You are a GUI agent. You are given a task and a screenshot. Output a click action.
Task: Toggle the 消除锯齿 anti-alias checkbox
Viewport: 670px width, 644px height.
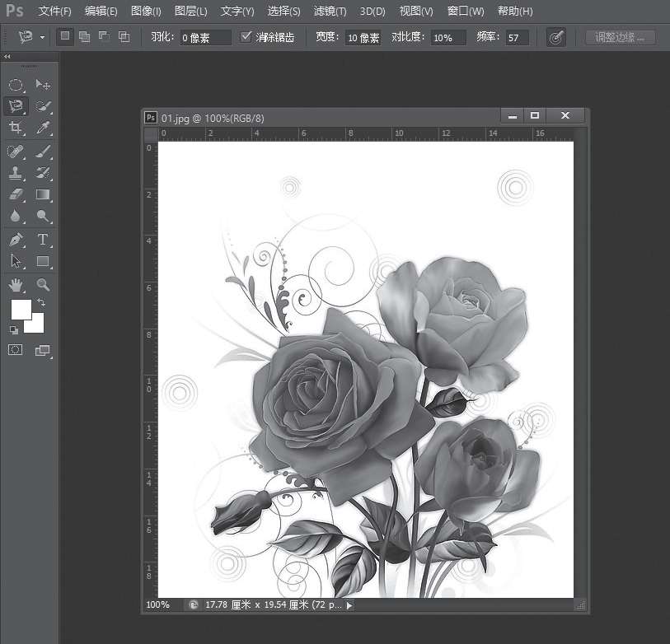pyautogui.click(x=246, y=37)
